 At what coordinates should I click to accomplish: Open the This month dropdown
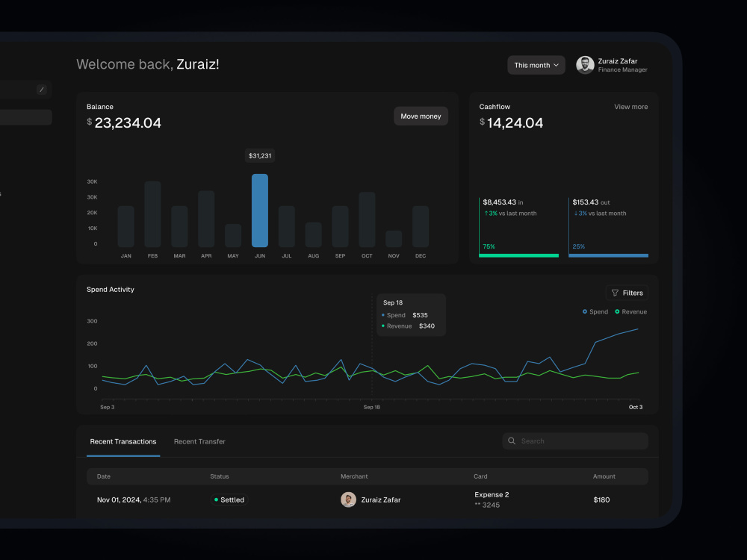point(536,65)
